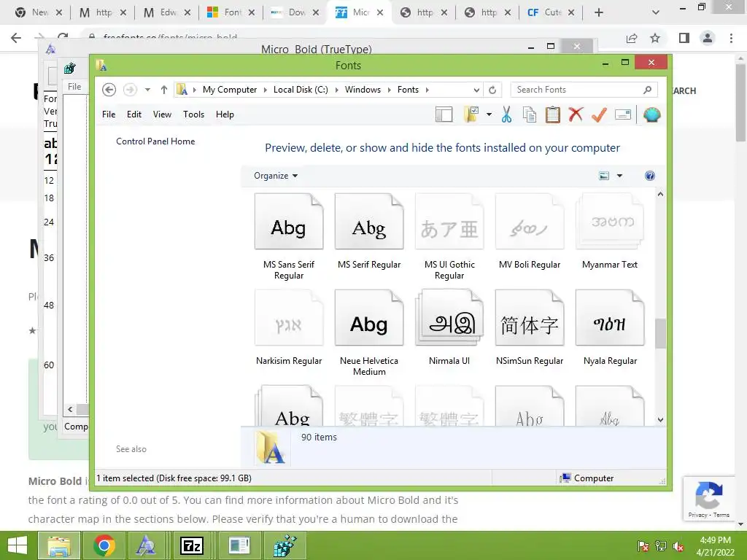This screenshot has height=560, width=747.
Task: Click the change view icon near Organize bar
Action: point(603,176)
